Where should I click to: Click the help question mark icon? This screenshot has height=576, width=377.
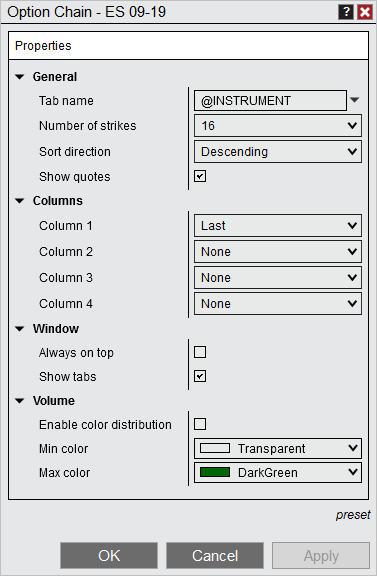345,12
